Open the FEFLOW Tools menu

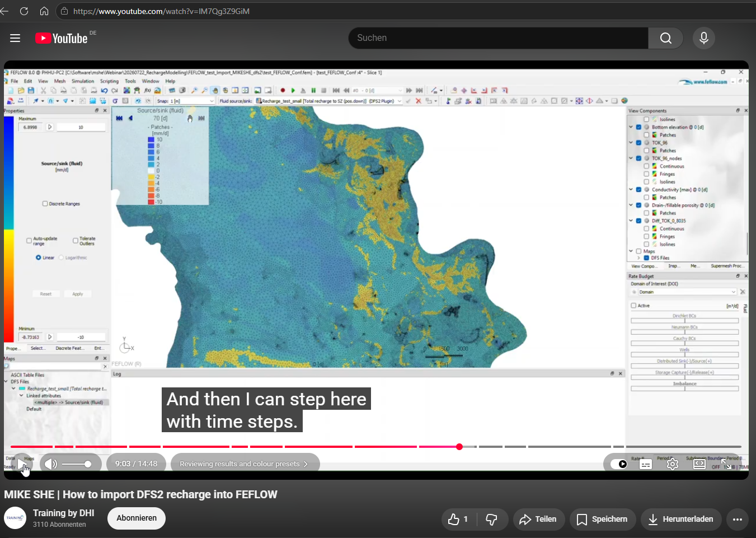[x=130, y=81]
